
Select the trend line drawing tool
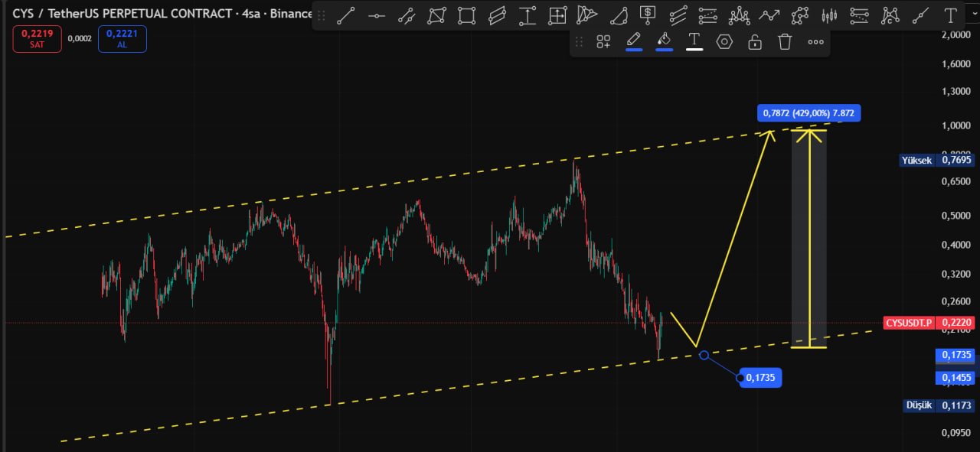click(346, 15)
